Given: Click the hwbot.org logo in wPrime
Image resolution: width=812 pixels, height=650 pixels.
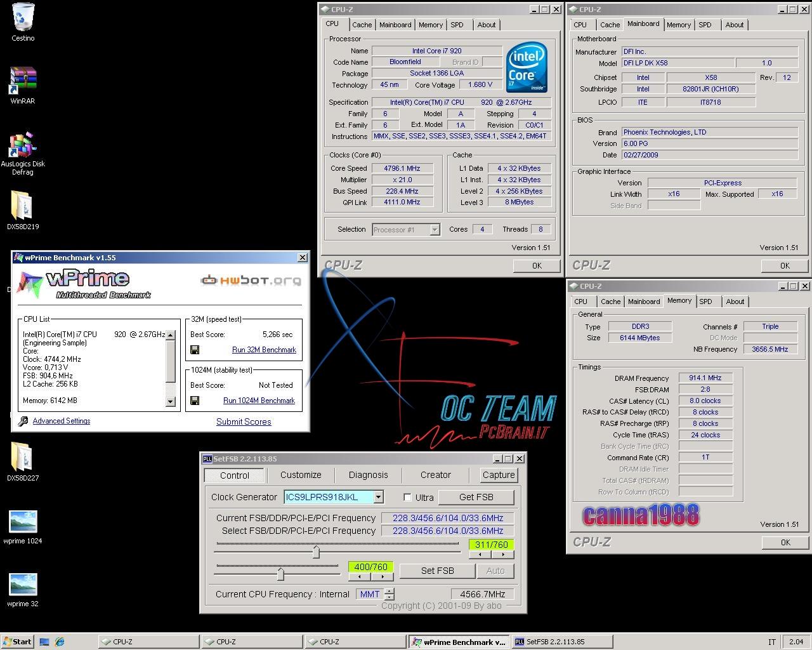Looking at the screenshot, I should point(251,280).
